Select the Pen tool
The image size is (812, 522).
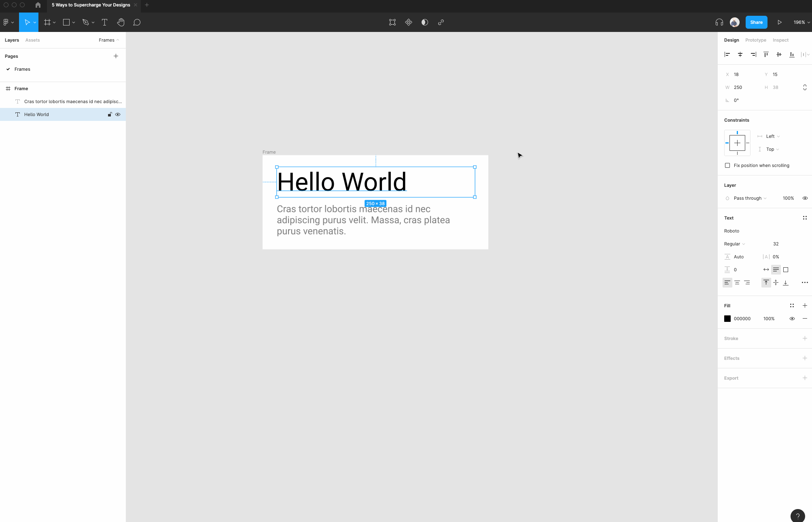point(85,22)
